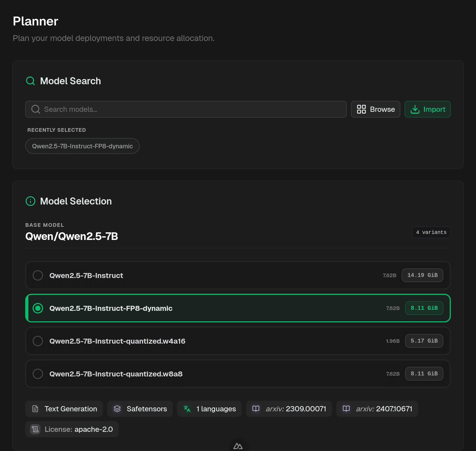Select Qwen2.5-7B-Instruct-FP8-dynamic radio button

(x=38, y=308)
